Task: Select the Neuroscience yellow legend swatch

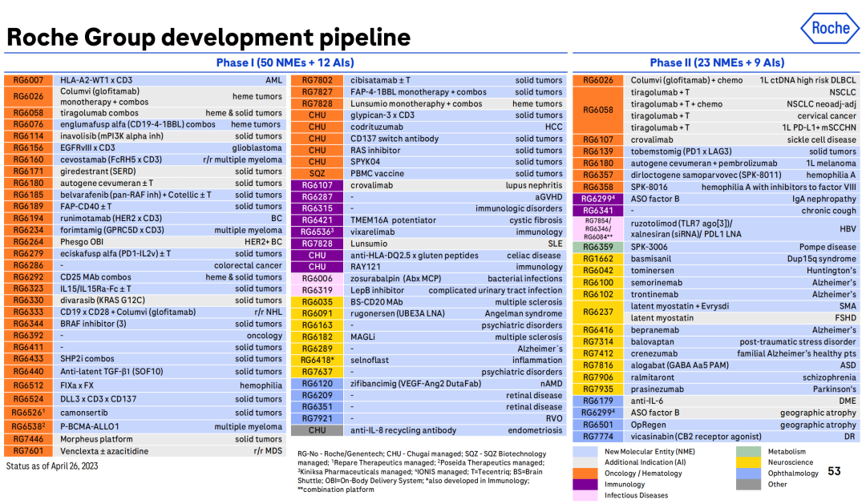Action: pyautogui.click(x=749, y=462)
